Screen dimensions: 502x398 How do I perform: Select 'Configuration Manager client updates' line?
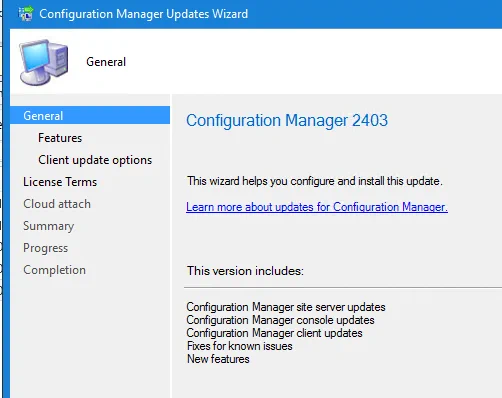click(274, 333)
